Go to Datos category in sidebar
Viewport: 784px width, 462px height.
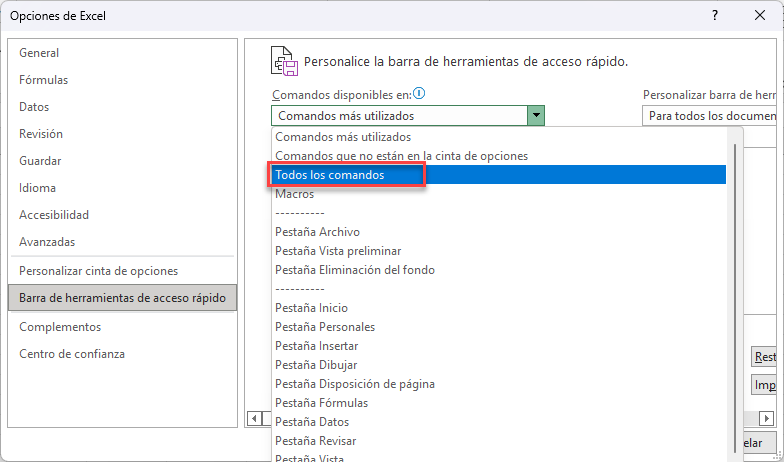pos(122,107)
